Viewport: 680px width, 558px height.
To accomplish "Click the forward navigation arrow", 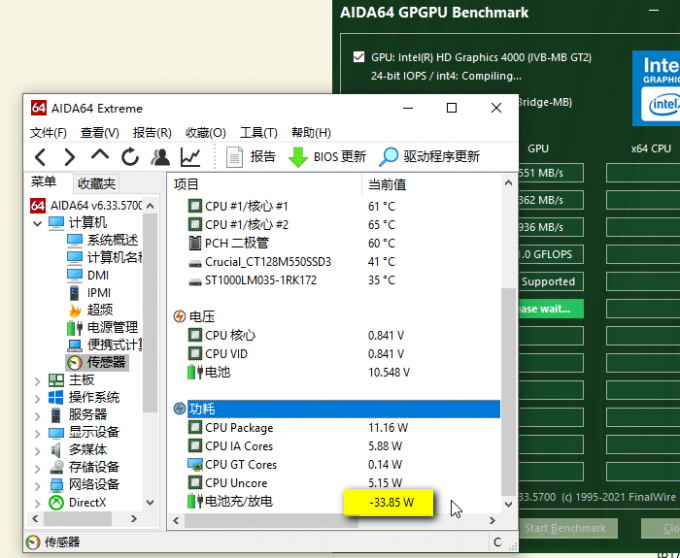I will (69, 157).
